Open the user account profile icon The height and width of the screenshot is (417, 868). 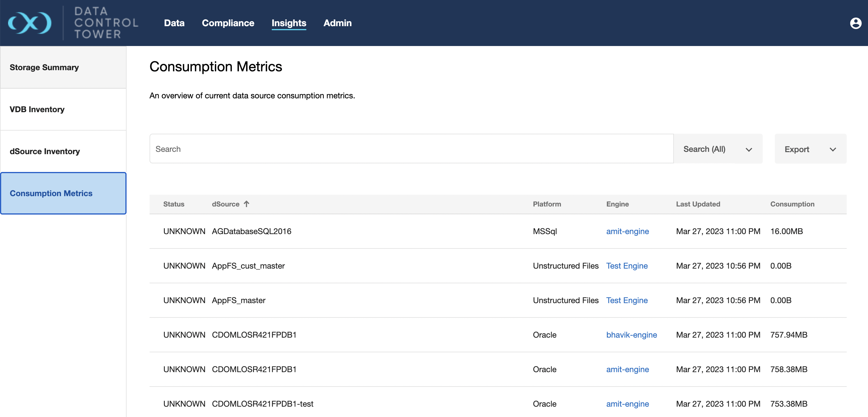856,23
